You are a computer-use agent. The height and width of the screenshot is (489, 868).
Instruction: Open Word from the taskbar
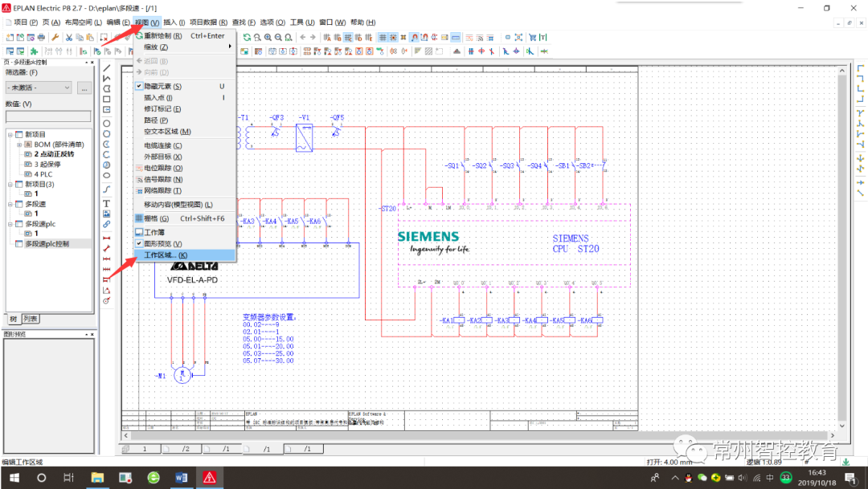click(x=181, y=478)
